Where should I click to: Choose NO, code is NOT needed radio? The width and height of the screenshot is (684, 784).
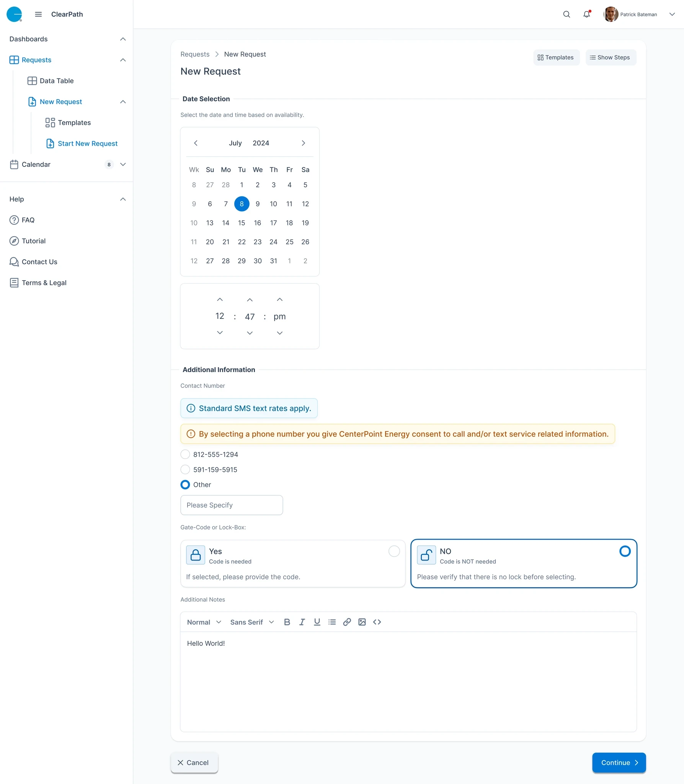625,551
